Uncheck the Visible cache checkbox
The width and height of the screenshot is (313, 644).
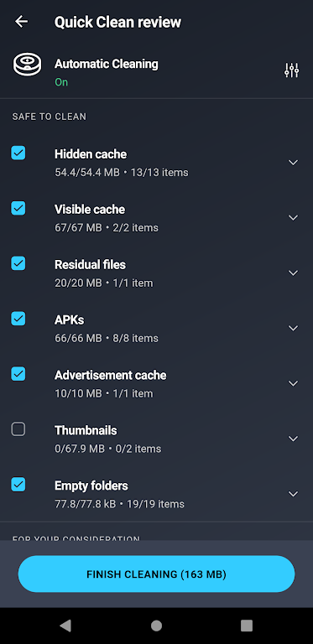[x=18, y=208]
